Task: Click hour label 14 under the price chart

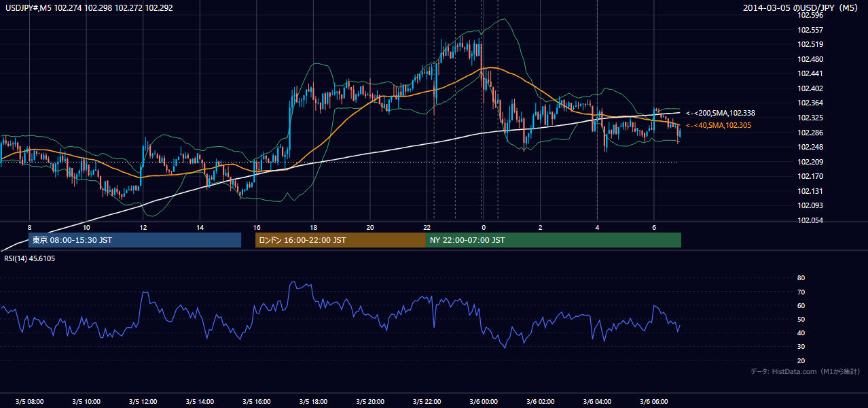Action: coord(200,227)
